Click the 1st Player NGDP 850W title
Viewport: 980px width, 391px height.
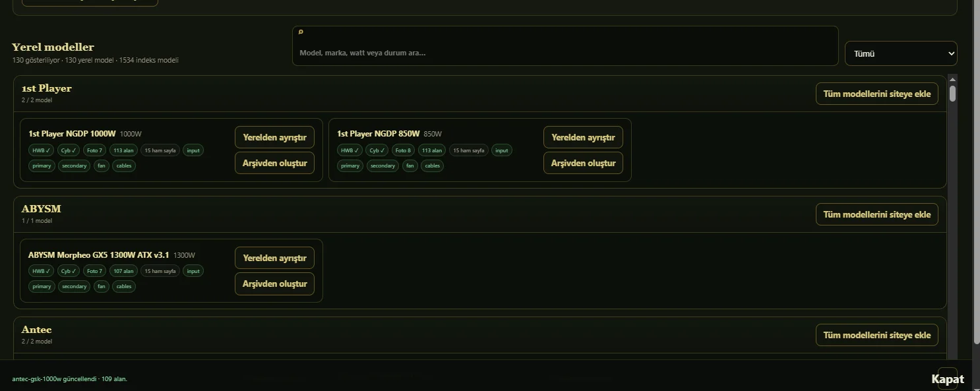click(379, 133)
